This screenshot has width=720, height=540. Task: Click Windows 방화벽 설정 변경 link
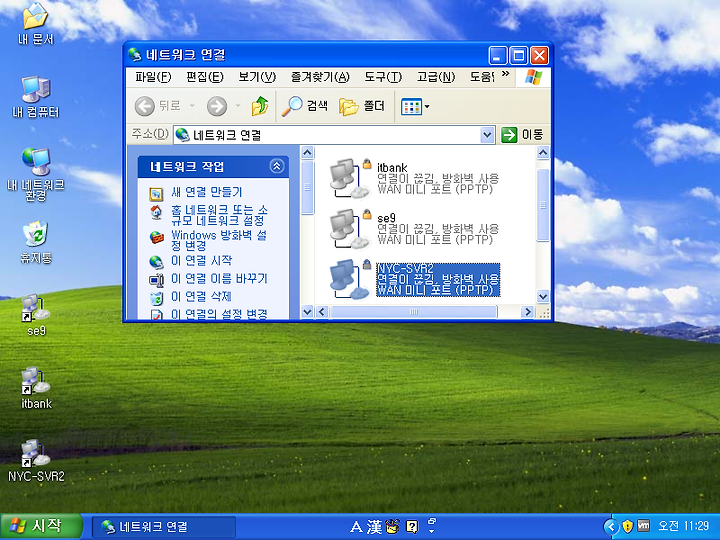(219, 240)
